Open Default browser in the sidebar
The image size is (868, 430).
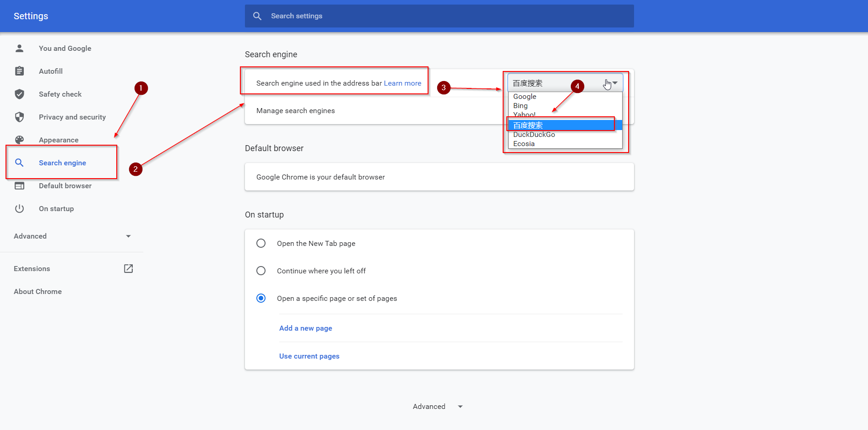point(65,185)
